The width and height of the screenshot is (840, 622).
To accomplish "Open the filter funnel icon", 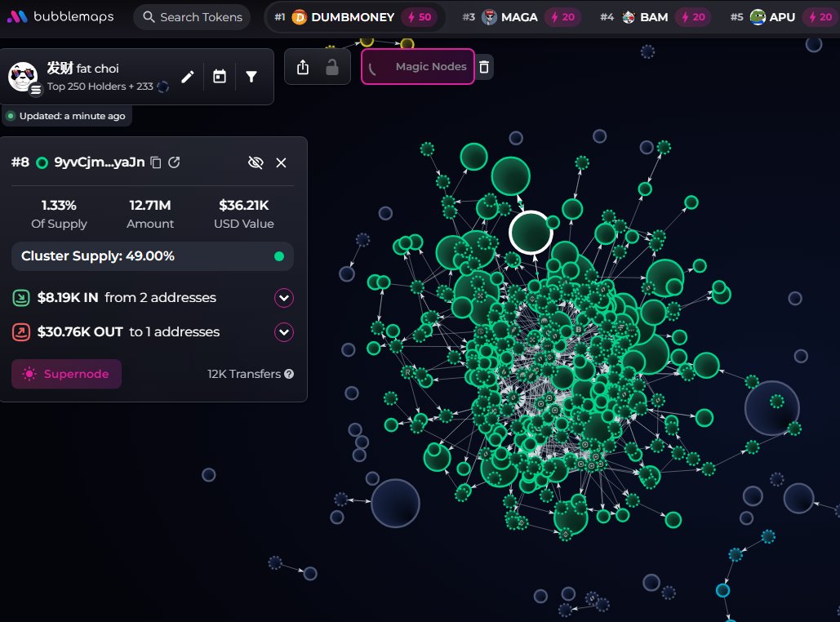I will coord(251,78).
